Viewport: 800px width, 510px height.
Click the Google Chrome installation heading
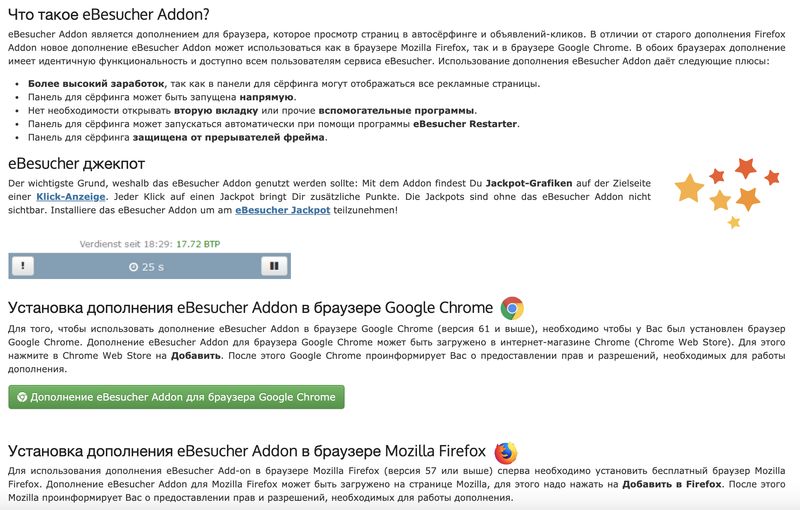pyautogui.click(x=250, y=308)
